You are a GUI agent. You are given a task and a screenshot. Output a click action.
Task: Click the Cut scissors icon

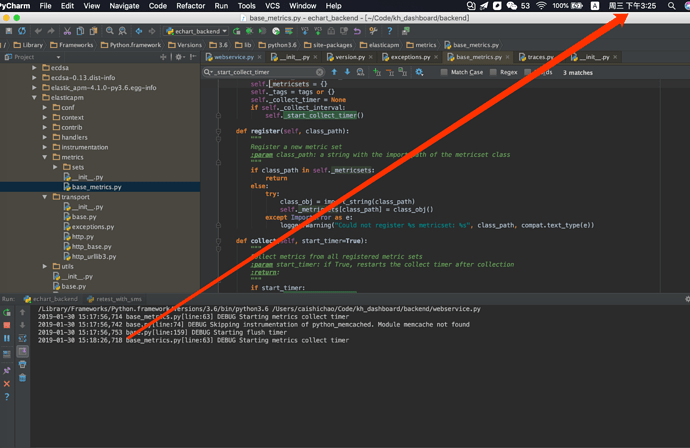[67, 31]
